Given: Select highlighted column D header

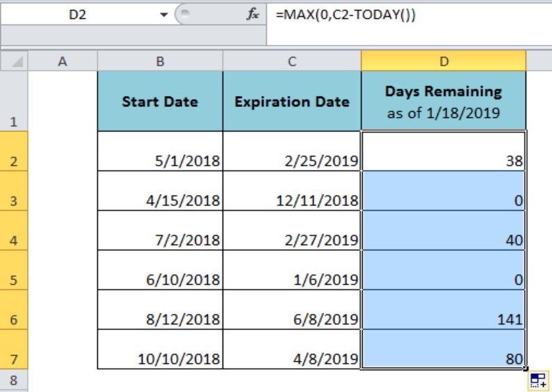Looking at the screenshot, I should point(444,61).
